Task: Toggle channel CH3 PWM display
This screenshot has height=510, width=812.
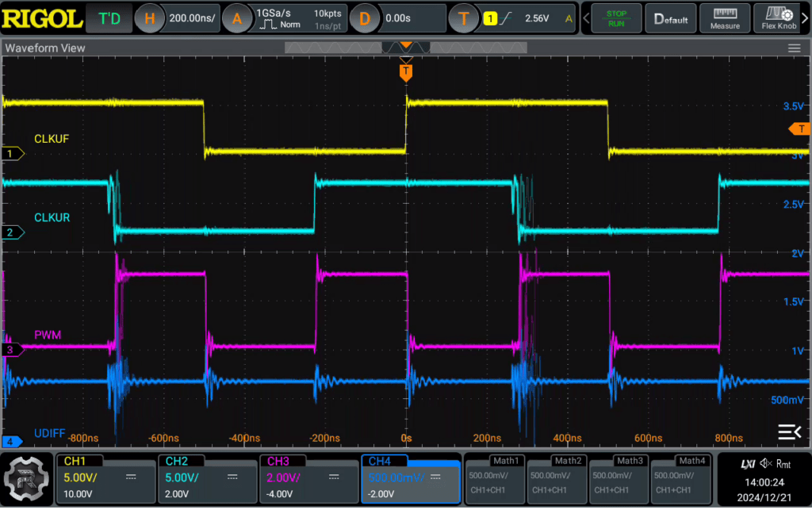Action: tap(308, 478)
